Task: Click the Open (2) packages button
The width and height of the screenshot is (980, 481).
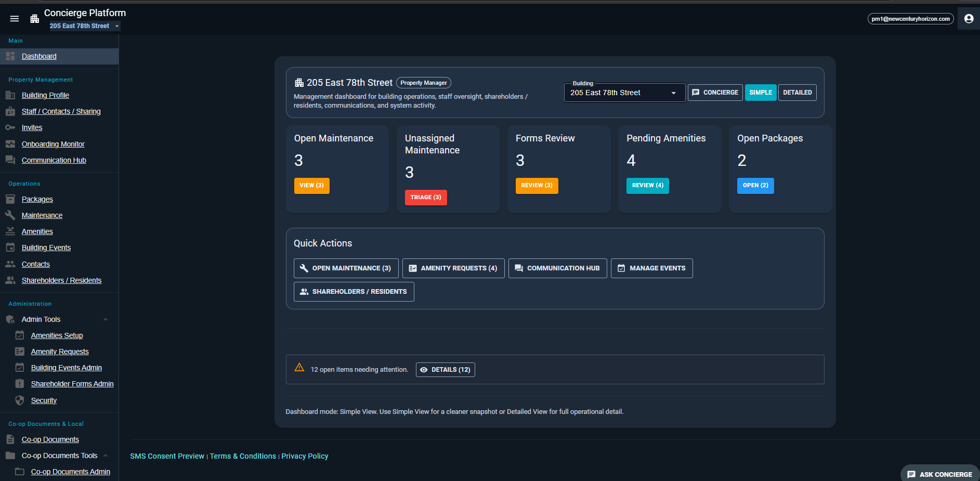Action: 755,186
